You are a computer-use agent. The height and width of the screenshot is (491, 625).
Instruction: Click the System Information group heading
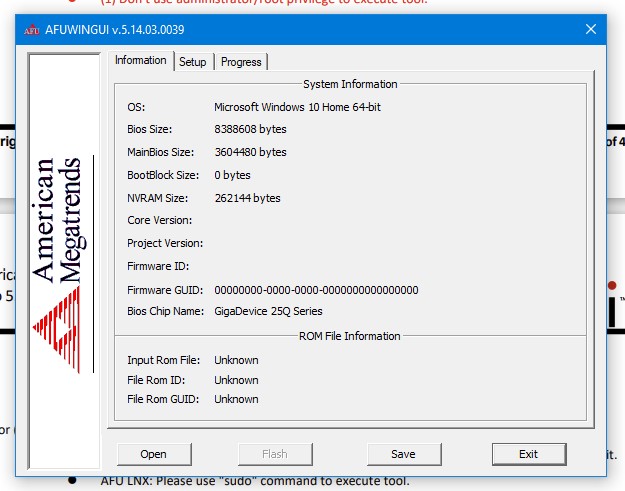click(350, 84)
